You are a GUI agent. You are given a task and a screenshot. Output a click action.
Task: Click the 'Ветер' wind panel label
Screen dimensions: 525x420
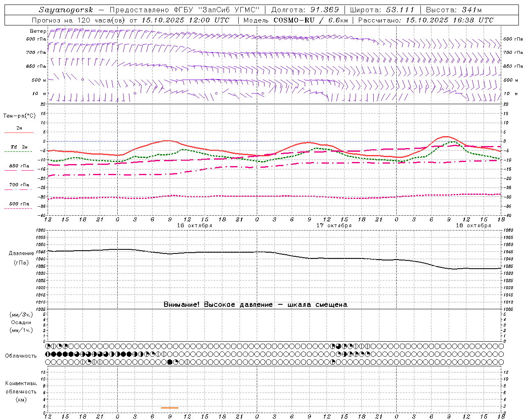[x=38, y=31]
